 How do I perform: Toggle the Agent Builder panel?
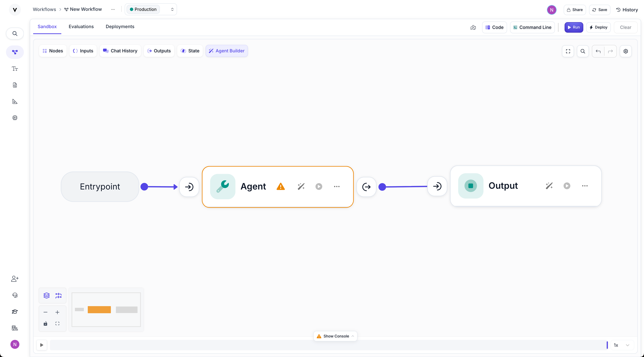(x=227, y=51)
